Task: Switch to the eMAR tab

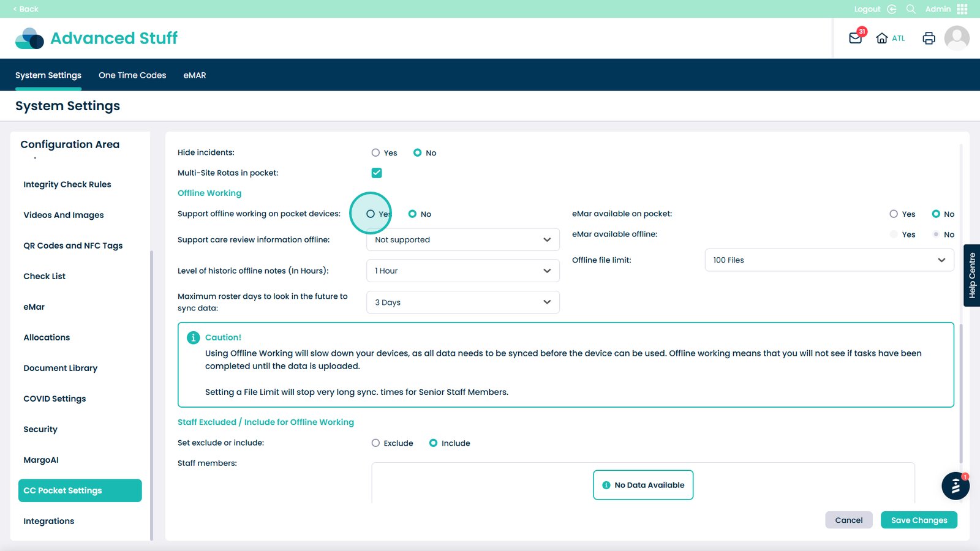Action: point(195,75)
